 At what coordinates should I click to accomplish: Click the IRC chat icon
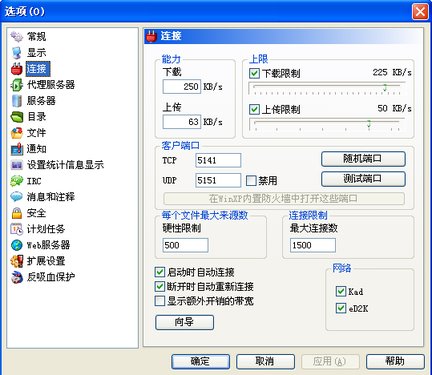[x=17, y=181]
